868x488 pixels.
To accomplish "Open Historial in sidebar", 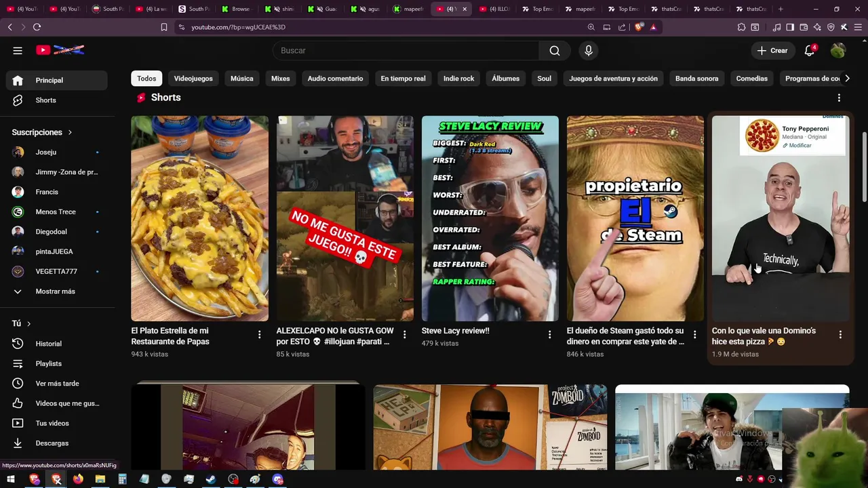I will (x=57, y=344).
